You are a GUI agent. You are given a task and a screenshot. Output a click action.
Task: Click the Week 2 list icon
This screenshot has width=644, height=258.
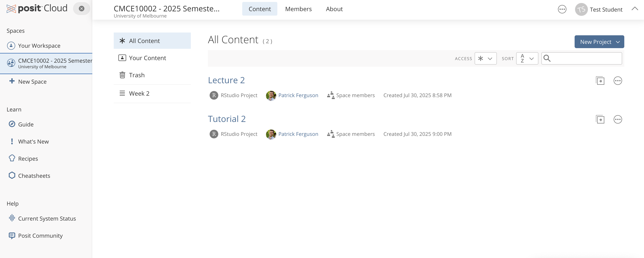122,93
